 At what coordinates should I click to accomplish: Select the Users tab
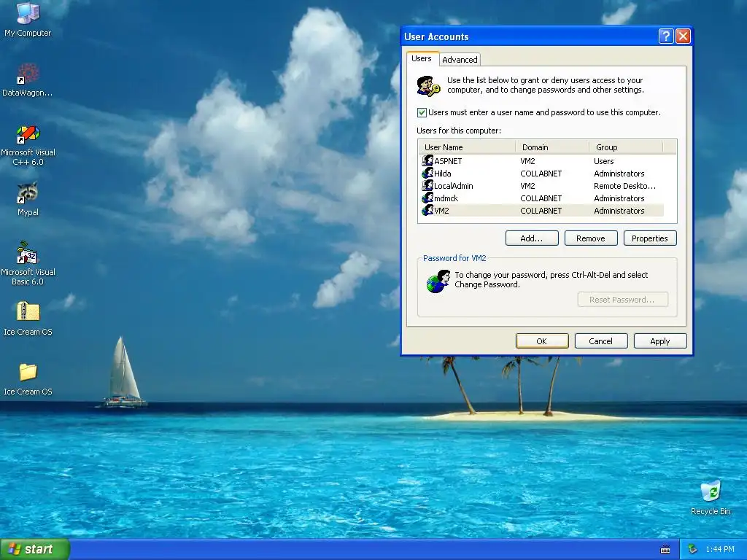coord(421,58)
